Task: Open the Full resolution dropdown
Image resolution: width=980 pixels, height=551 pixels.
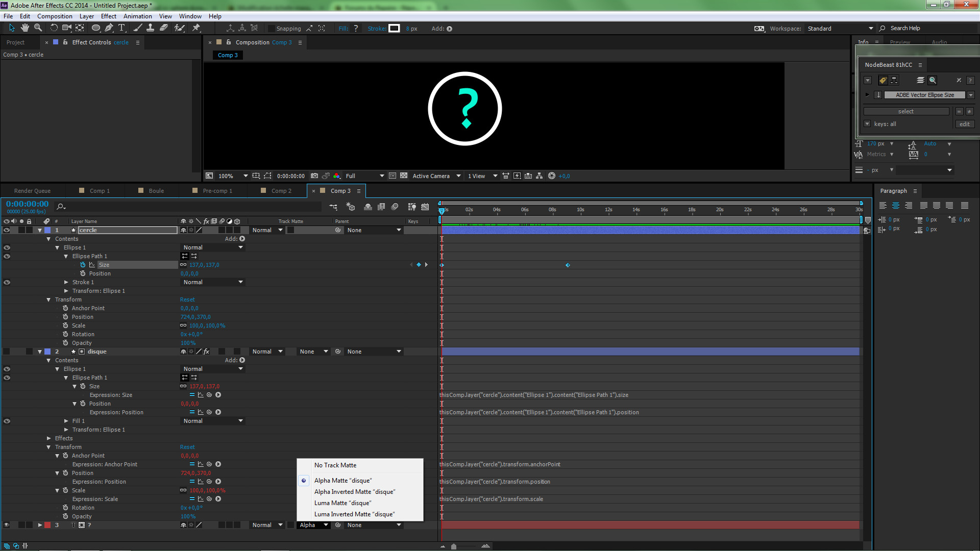Action: click(x=364, y=176)
